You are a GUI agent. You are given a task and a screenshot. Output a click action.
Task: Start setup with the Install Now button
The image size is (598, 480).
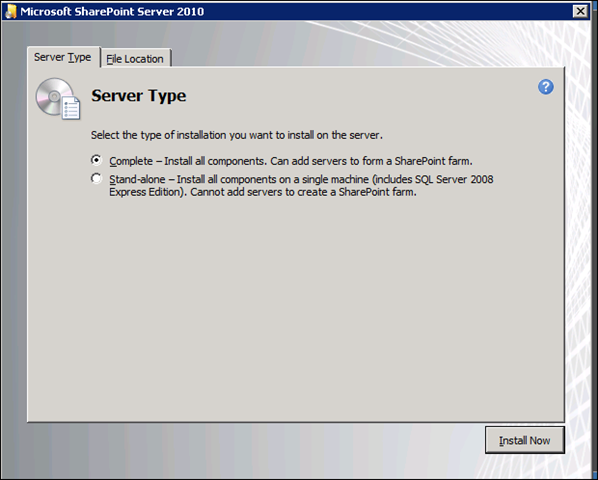(524, 440)
